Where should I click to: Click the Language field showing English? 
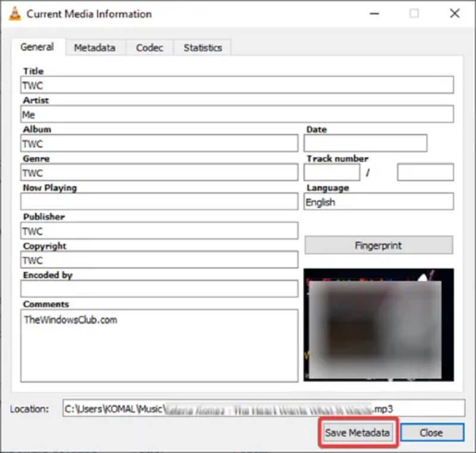(378, 202)
